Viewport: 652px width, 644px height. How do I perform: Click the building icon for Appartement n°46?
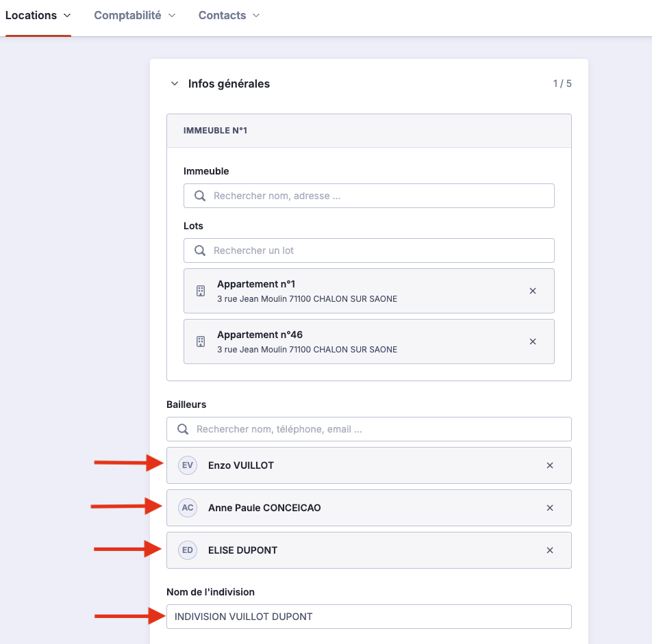pos(201,342)
